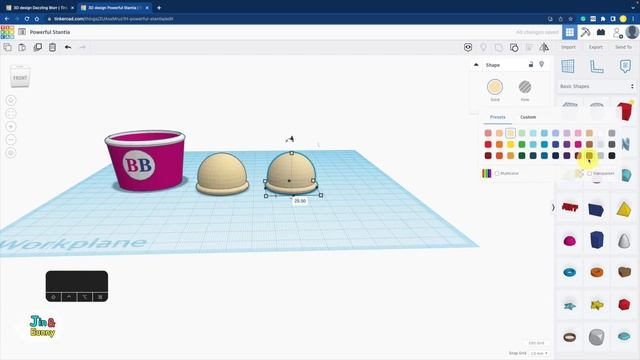Select the Ruler tool
Image resolution: width=640 pixels, height=360 pixels.
(596, 66)
